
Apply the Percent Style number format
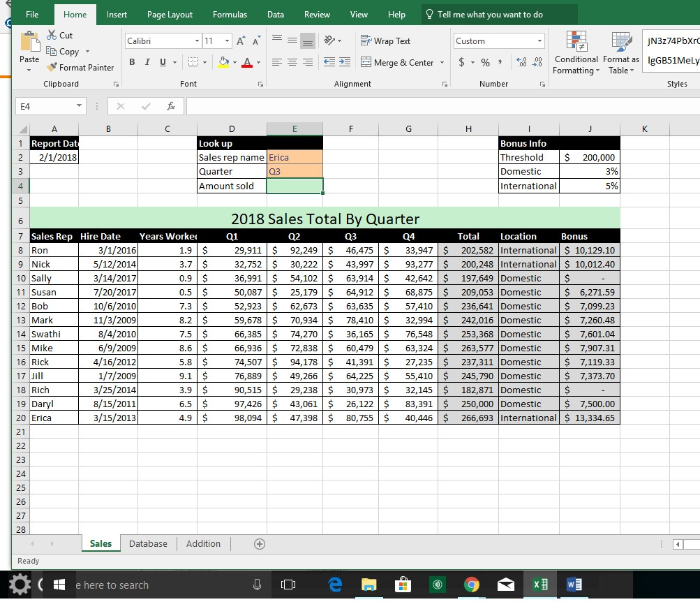484,62
